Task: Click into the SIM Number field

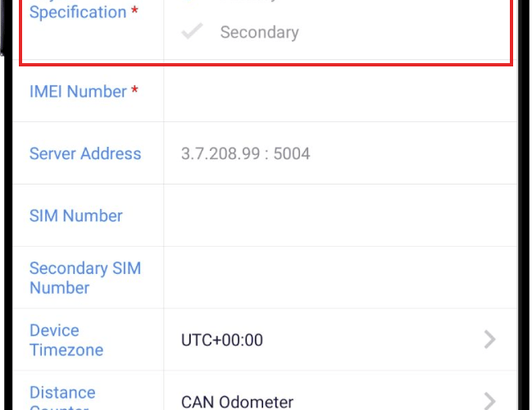Action: point(340,216)
